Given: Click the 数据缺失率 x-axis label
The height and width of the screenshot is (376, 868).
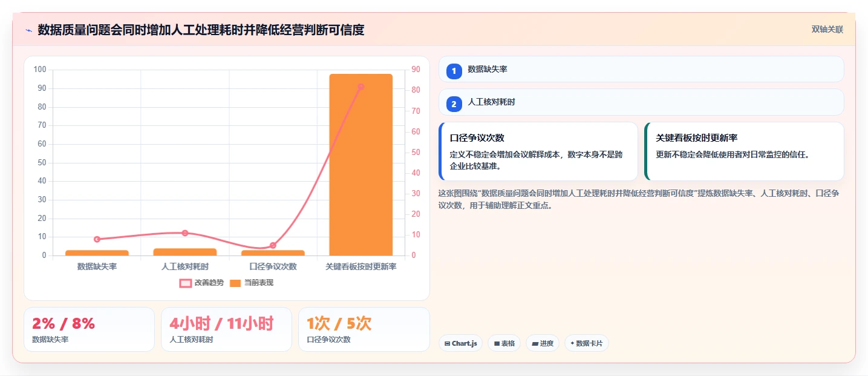Looking at the screenshot, I should [97, 266].
